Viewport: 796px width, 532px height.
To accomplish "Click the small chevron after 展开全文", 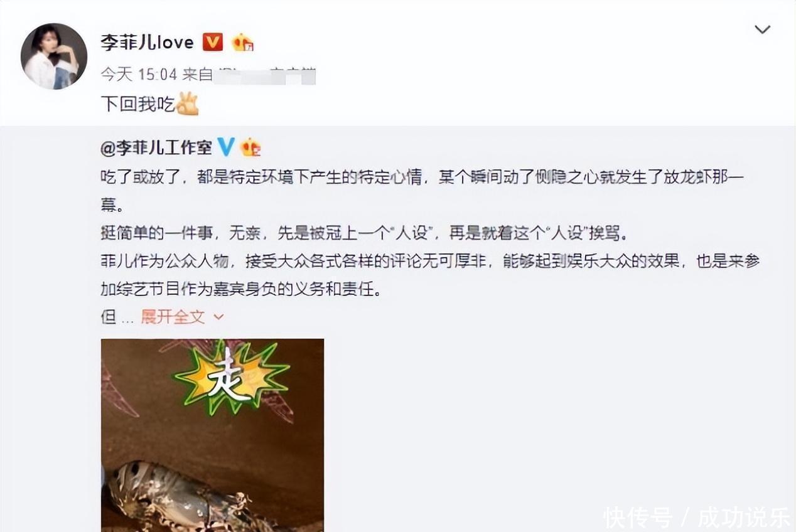I will click(218, 317).
